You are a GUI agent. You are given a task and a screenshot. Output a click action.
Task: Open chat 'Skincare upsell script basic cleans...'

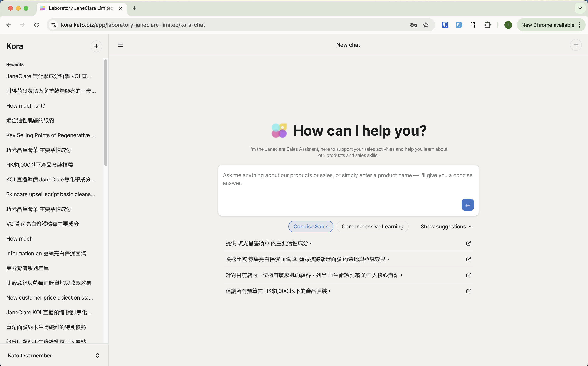[51, 194]
